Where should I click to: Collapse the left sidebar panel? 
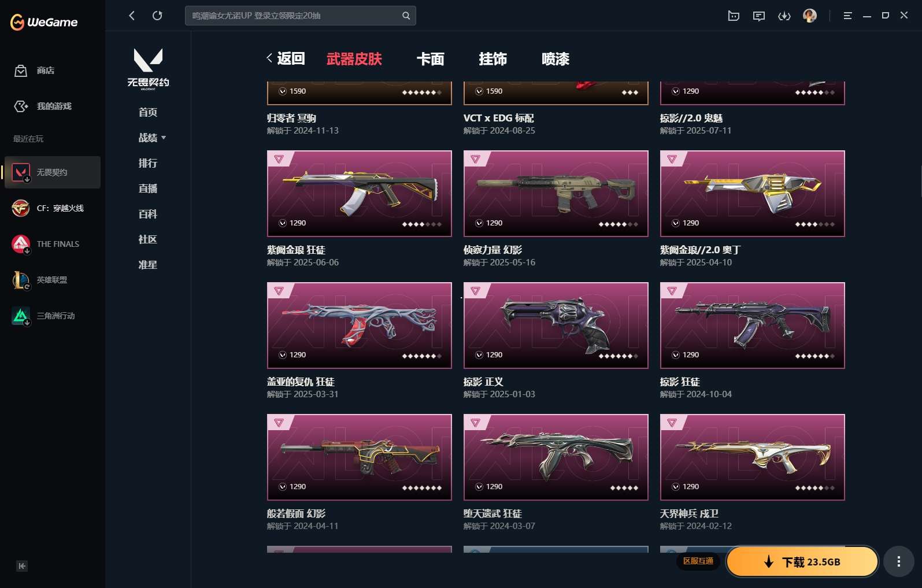[x=21, y=566]
